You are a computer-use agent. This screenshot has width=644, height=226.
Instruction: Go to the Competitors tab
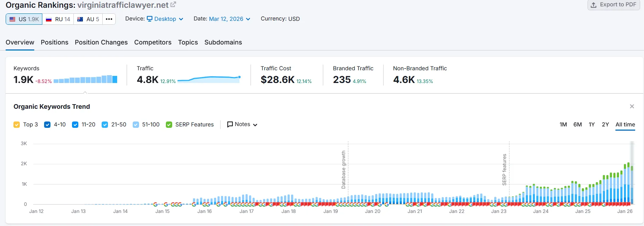coord(153,42)
